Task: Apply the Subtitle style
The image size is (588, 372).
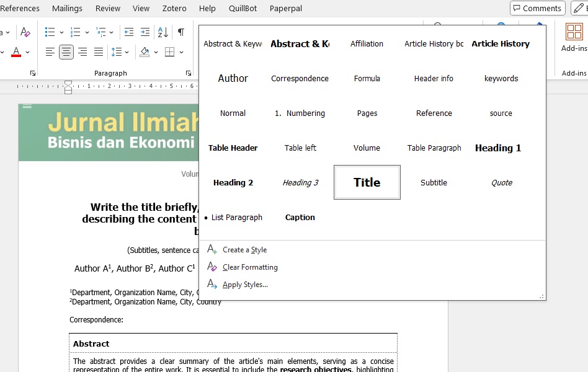Action: coord(434,183)
